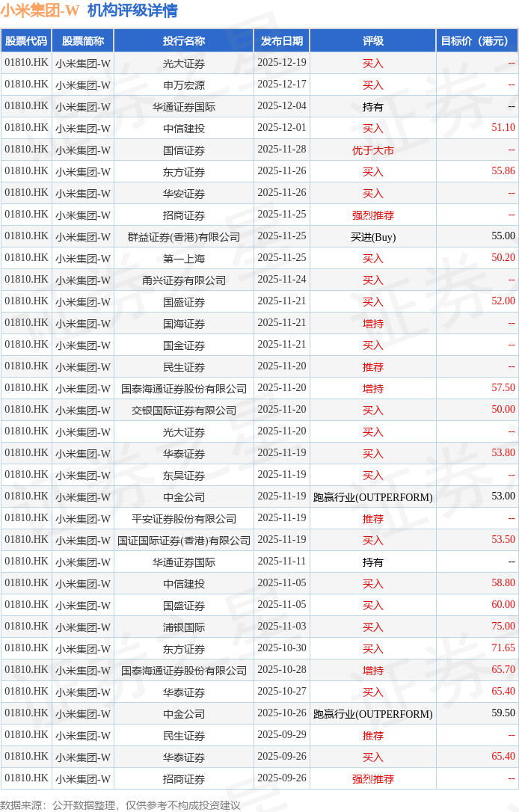Click the date 2025-10-30
The image size is (519, 812).
(x=282, y=648)
